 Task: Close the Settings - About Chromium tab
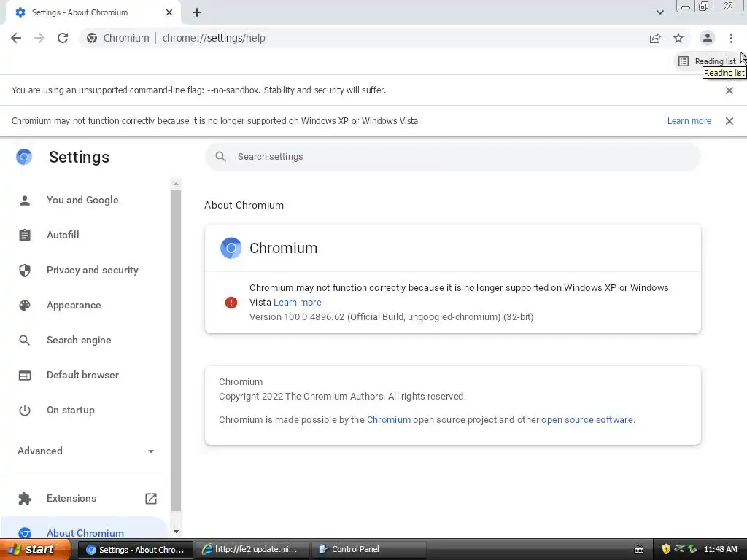pyautogui.click(x=169, y=12)
